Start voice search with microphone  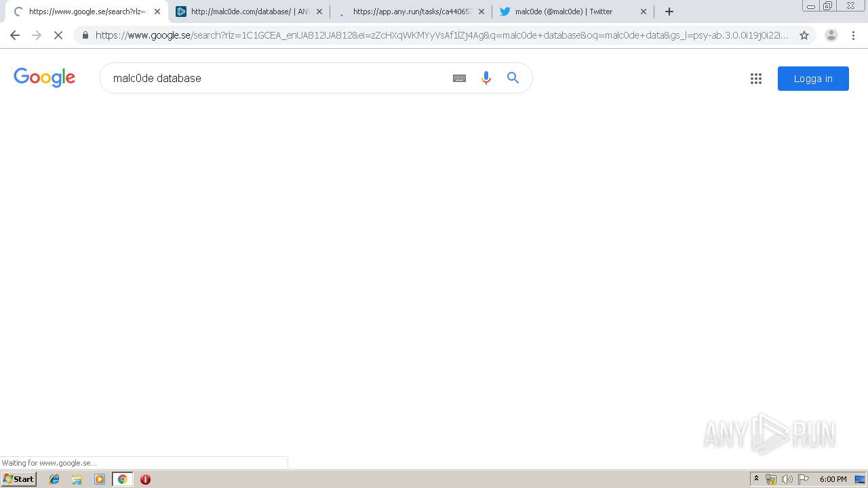point(486,78)
